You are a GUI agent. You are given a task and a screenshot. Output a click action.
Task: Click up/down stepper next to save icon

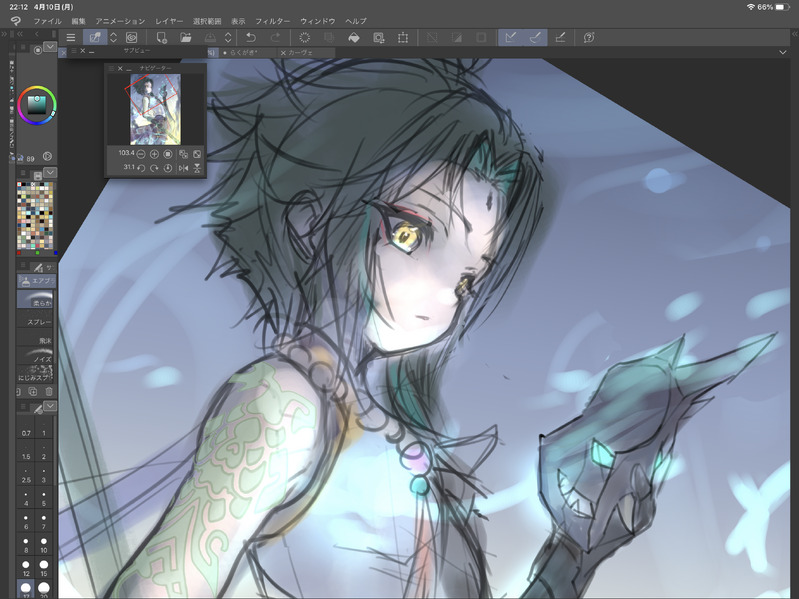click(x=228, y=37)
